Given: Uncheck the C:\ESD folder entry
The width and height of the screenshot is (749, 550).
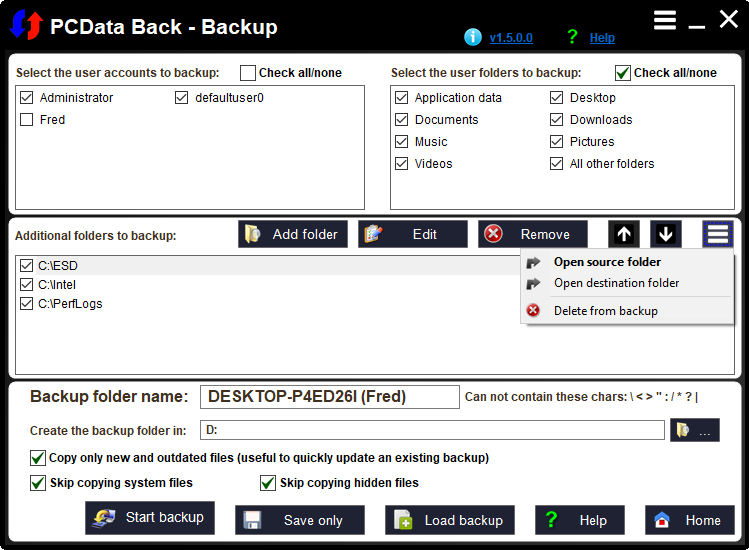Looking at the screenshot, I should [27, 266].
